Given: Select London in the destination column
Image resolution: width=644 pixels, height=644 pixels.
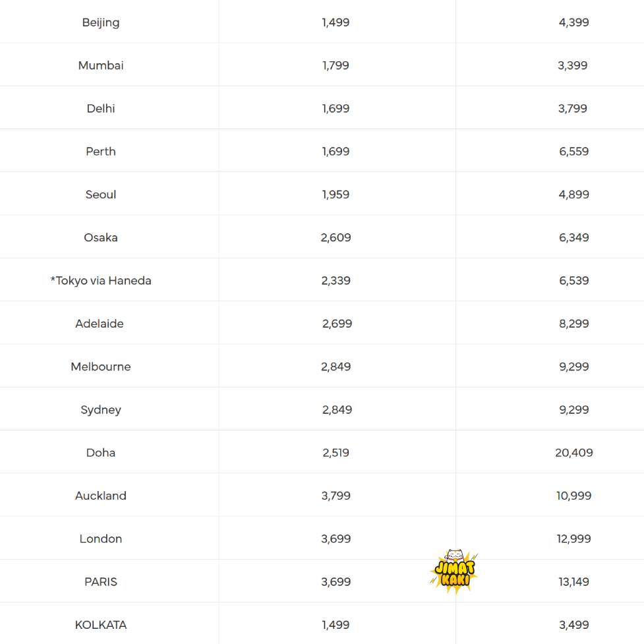Looking at the screenshot, I should tap(101, 539).
